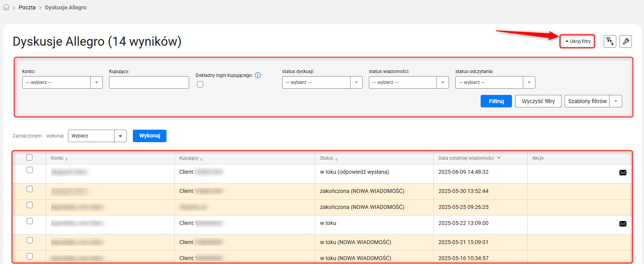Expand status wiadomości dropdown

pos(409,82)
